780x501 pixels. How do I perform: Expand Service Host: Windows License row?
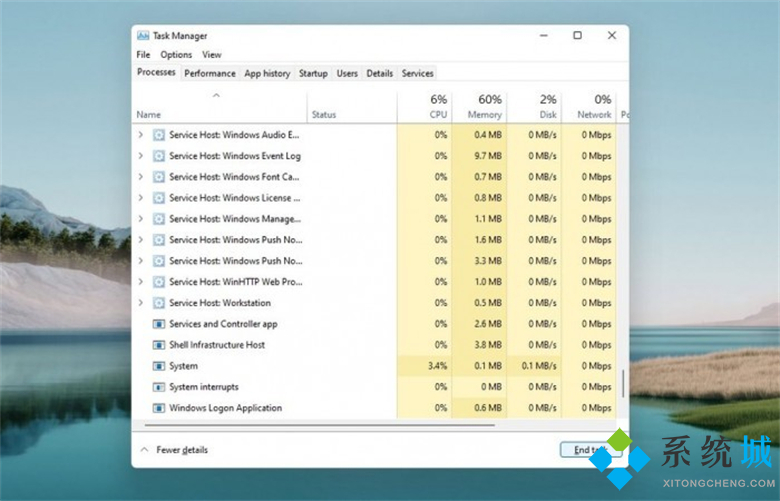[141, 198]
